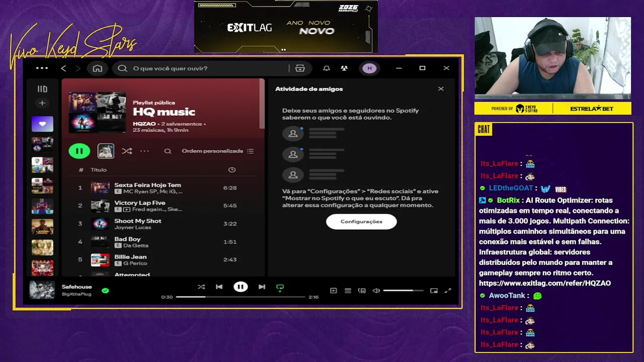Open the profile avatar 'H' menu
Screen dimensions: 644x362
(369, 68)
